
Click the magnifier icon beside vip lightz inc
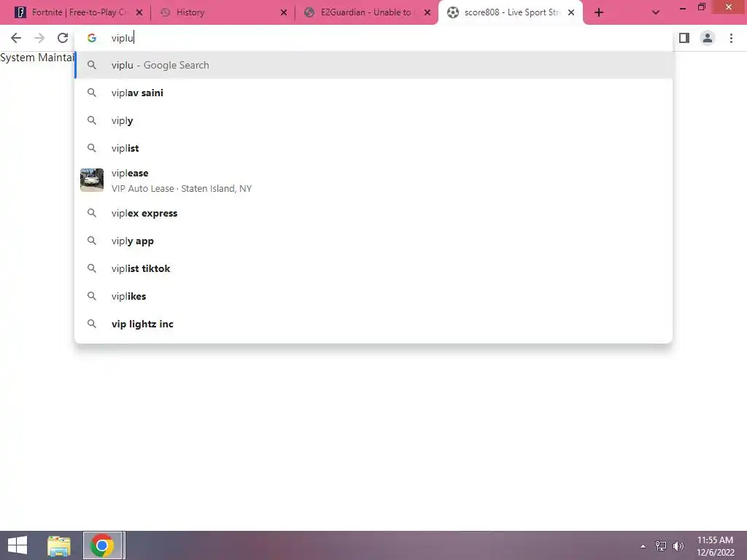pos(92,324)
